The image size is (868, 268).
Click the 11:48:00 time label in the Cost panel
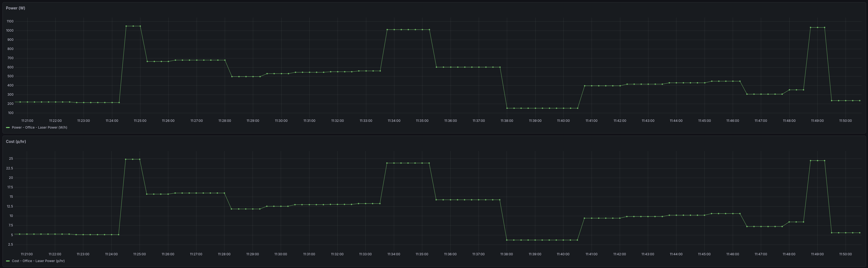pos(789,254)
